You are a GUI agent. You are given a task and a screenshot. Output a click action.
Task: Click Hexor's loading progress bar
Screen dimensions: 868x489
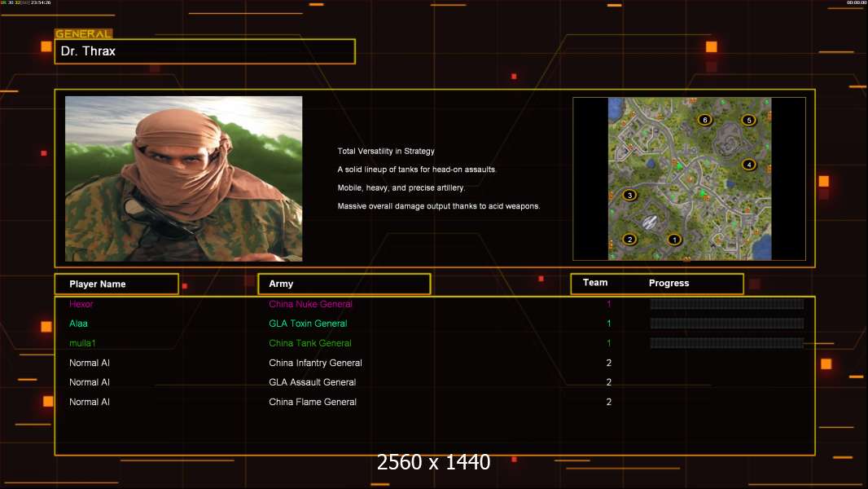(726, 304)
